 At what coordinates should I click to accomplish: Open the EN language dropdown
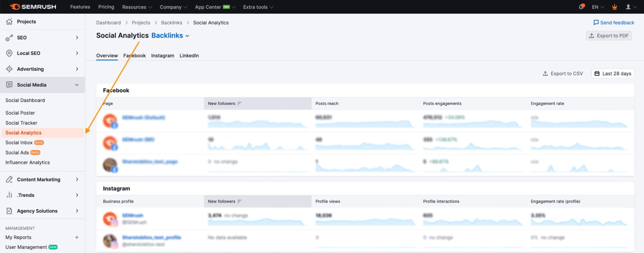pos(598,7)
